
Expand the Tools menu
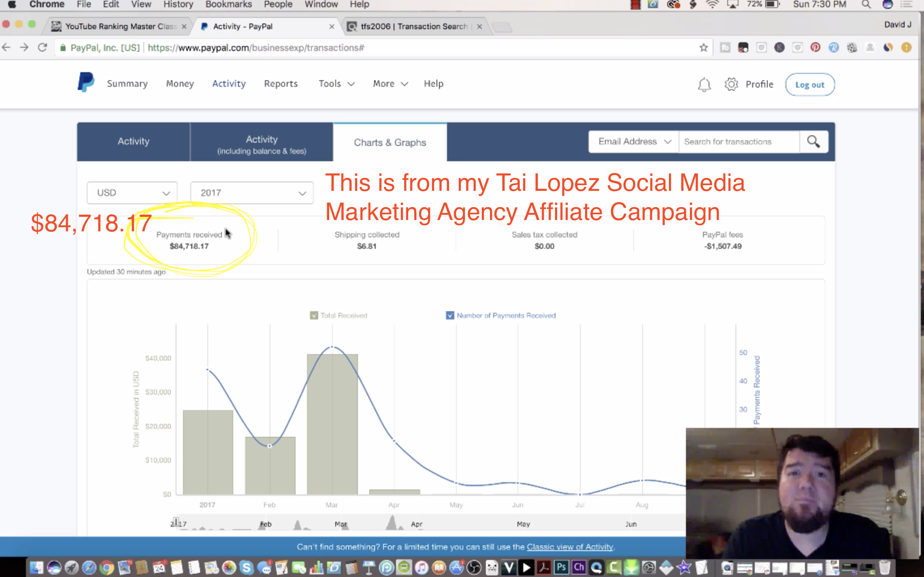click(x=336, y=84)
